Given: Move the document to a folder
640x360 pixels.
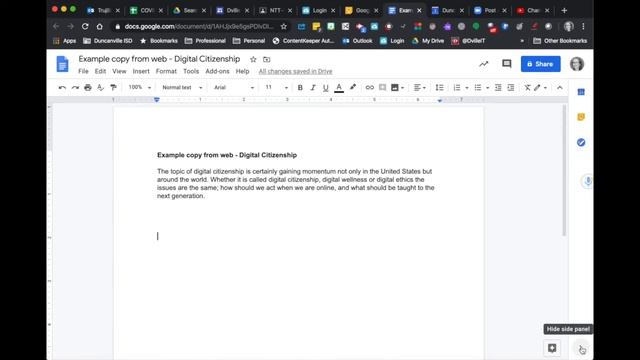Looking at the screenshot, I should pyautogui.click(x=267, y=60).
